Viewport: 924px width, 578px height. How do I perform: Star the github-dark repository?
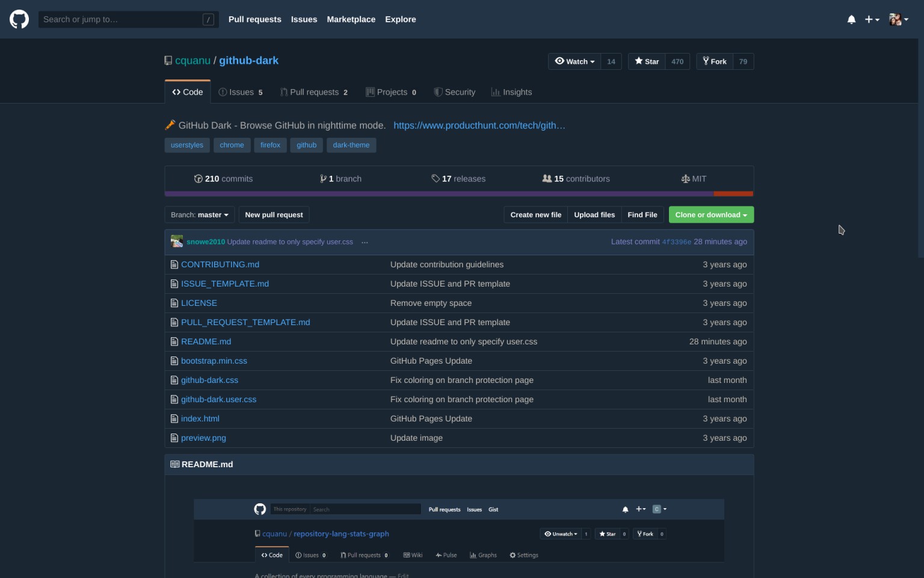[x=645, y=61]
